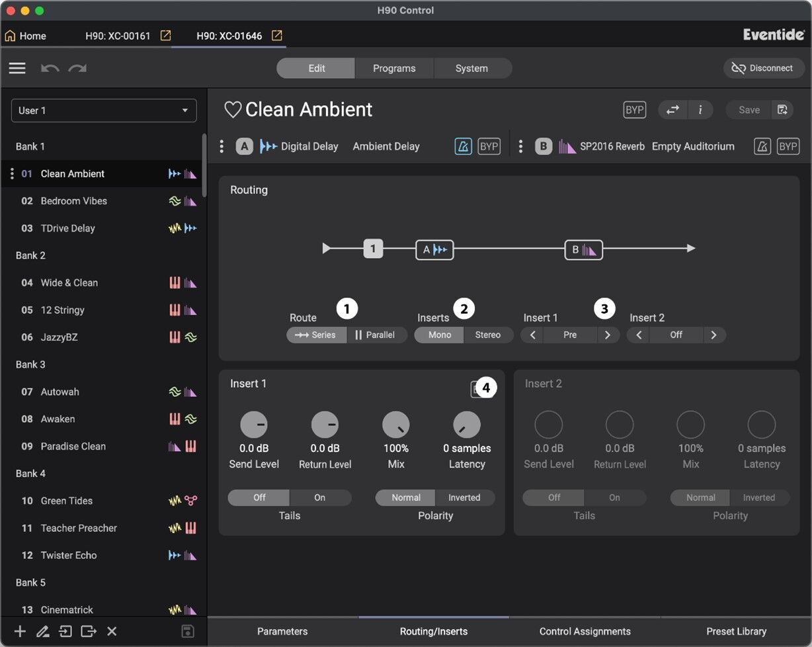Set Insert 1 Polarity to Inverted
The height and width of the screenshot is (647, 812).
coord(464,497)
